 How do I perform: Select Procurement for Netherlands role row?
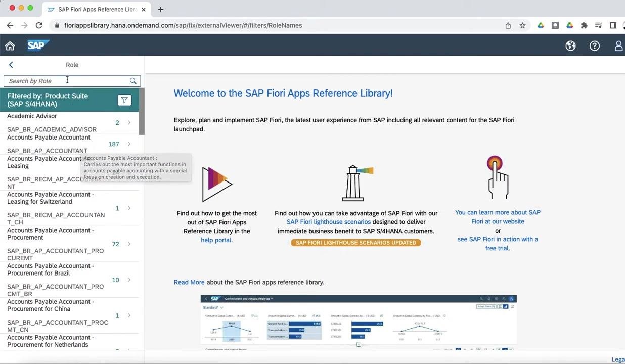pos(70,342)
